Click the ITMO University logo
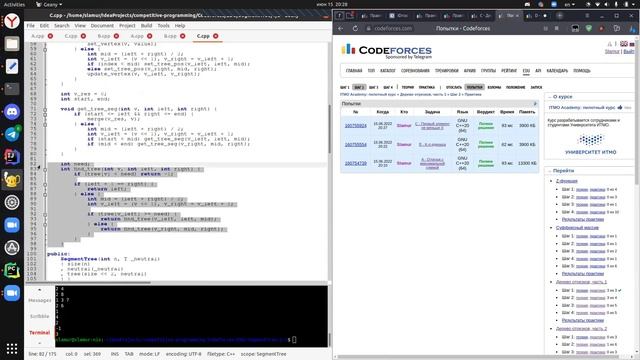640x360 pixels. tap(591, 145)
